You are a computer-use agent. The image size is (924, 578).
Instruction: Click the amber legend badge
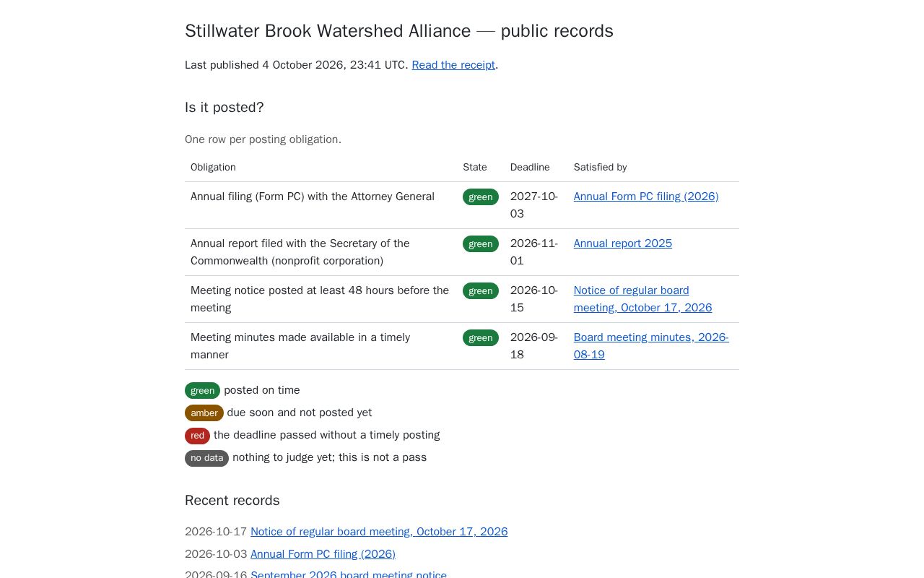pyautogui.click(x=204, y=413)
